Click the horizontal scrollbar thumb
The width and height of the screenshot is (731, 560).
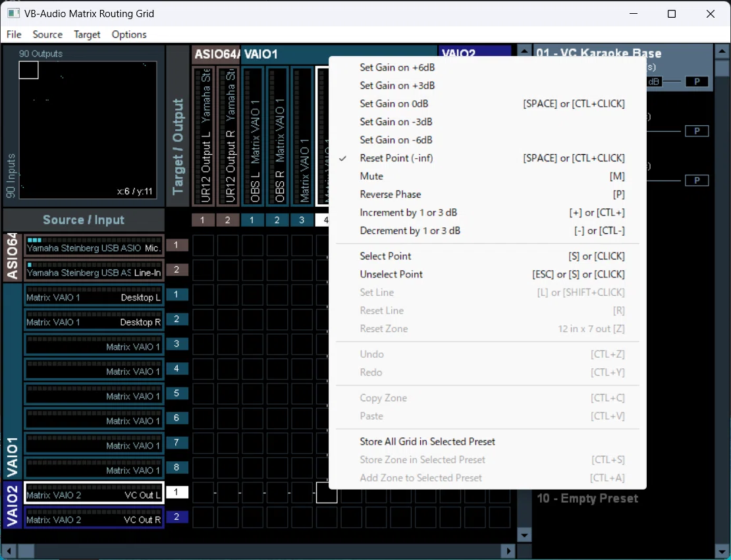26,551
